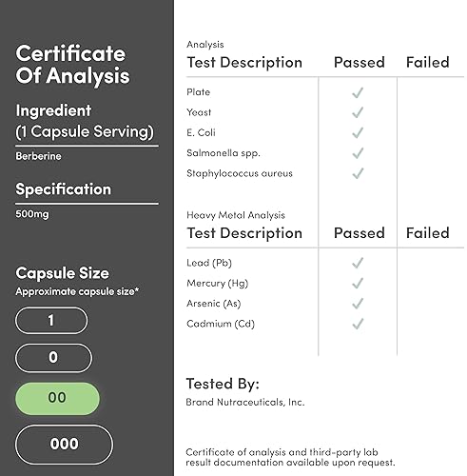Viewport: 467px width, 476px height.
Task: Select capsule size 1 pill
Action: [x=51, y=321]
